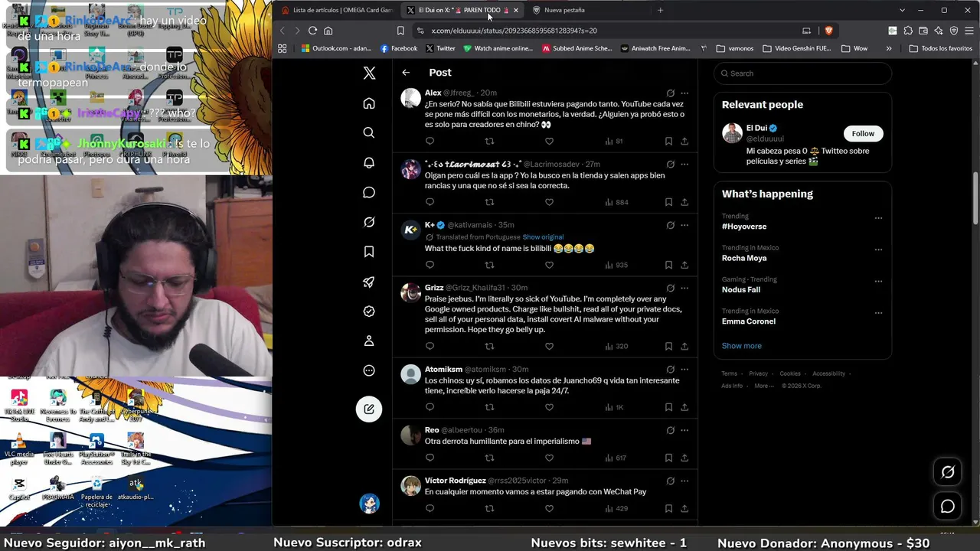The height and width of the screenshot is (551, 980).
Task: Reply to Alex's Bilibili comment
Action: [430, 141]
